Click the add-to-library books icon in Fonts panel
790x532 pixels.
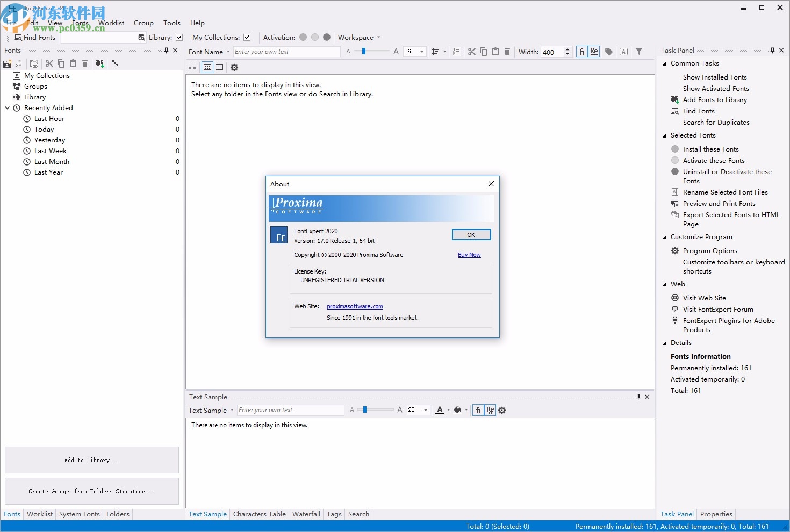[x=99, y=63]
